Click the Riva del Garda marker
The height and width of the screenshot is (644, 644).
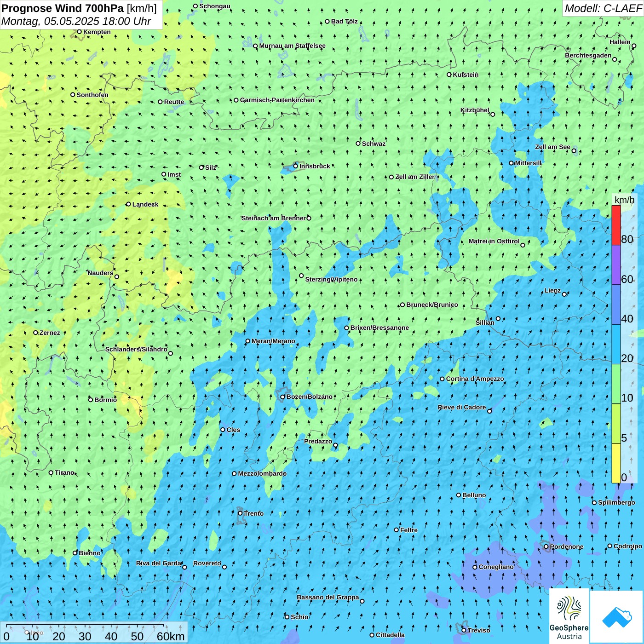click(x=184, y=567)
